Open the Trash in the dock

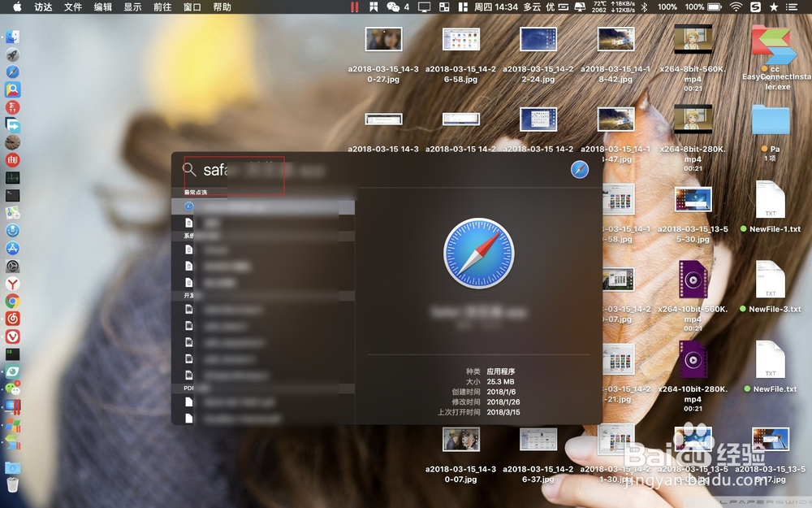click(x=12, y=484)
